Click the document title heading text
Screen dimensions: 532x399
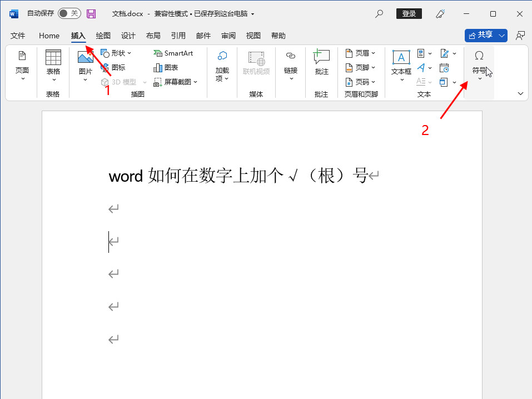(x=238, y=177)
